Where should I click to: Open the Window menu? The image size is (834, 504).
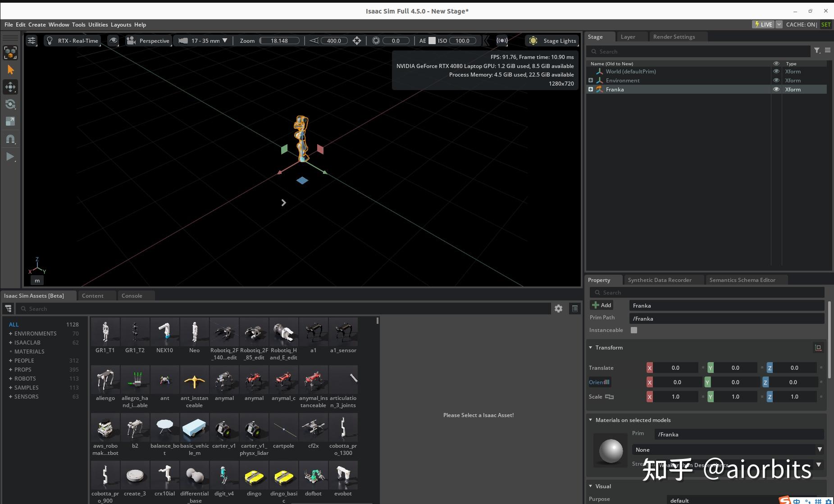[59, 25]
